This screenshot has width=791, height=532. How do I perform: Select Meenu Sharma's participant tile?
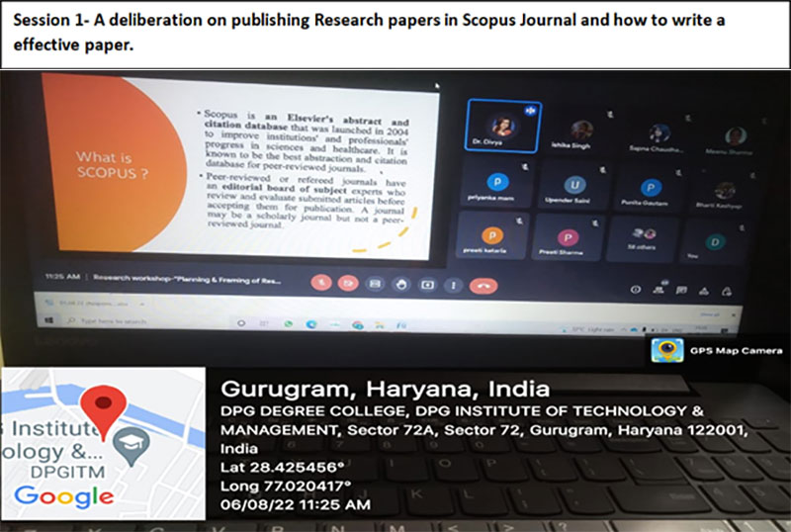coord(733,136)
